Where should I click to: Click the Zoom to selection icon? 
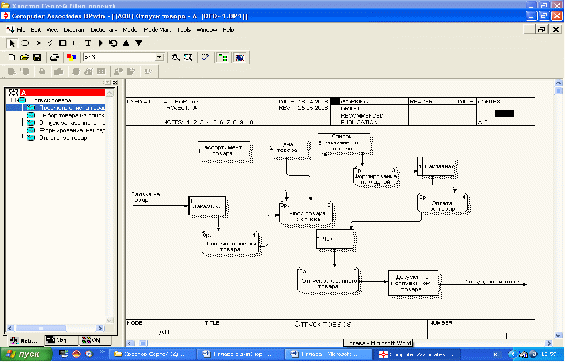coord(188,57)
